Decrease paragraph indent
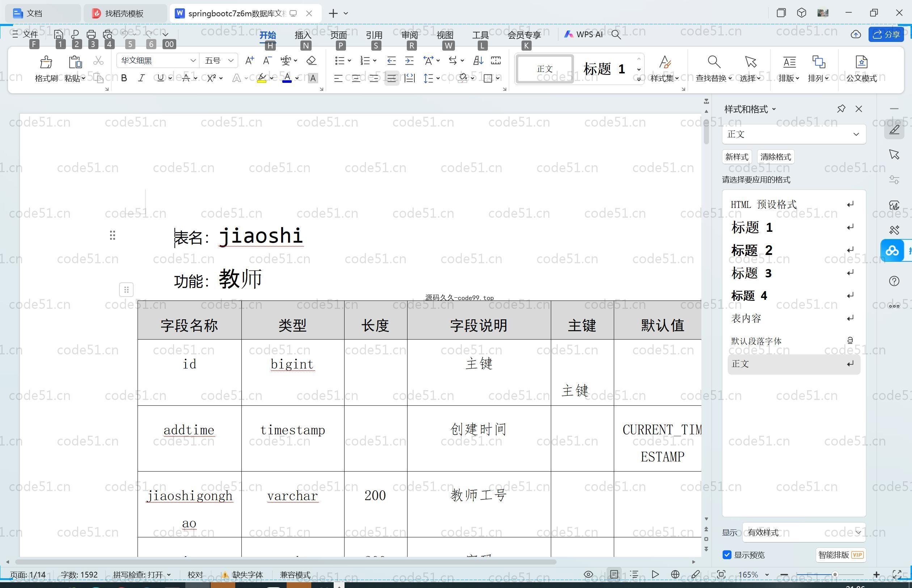Image resolution: width=912 pixels, height=588 pixels. (x=391, y=61)
